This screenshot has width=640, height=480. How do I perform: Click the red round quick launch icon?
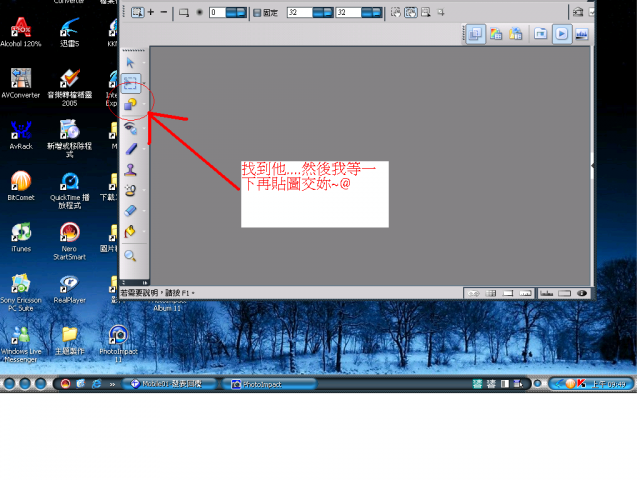tap(65, 384)
